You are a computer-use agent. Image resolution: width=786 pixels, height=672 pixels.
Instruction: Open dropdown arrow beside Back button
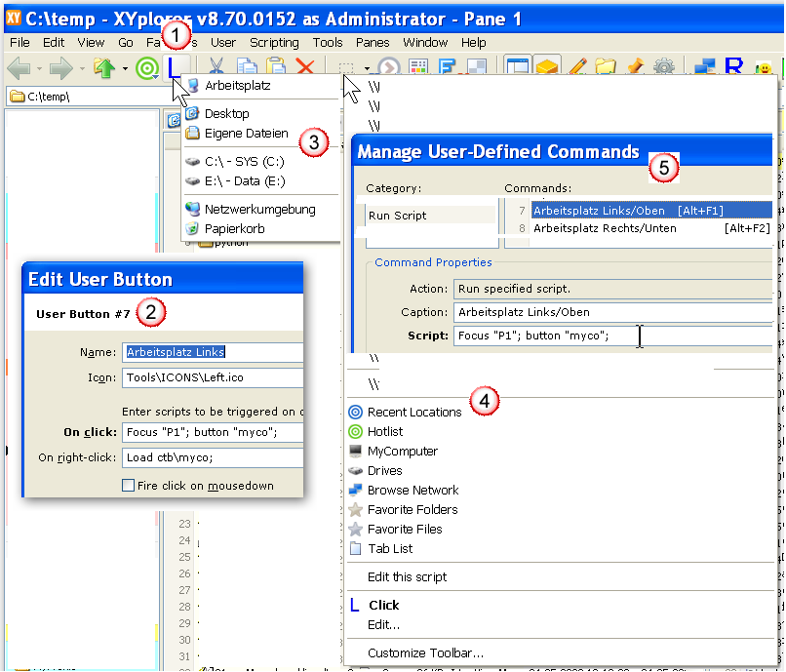39,68
